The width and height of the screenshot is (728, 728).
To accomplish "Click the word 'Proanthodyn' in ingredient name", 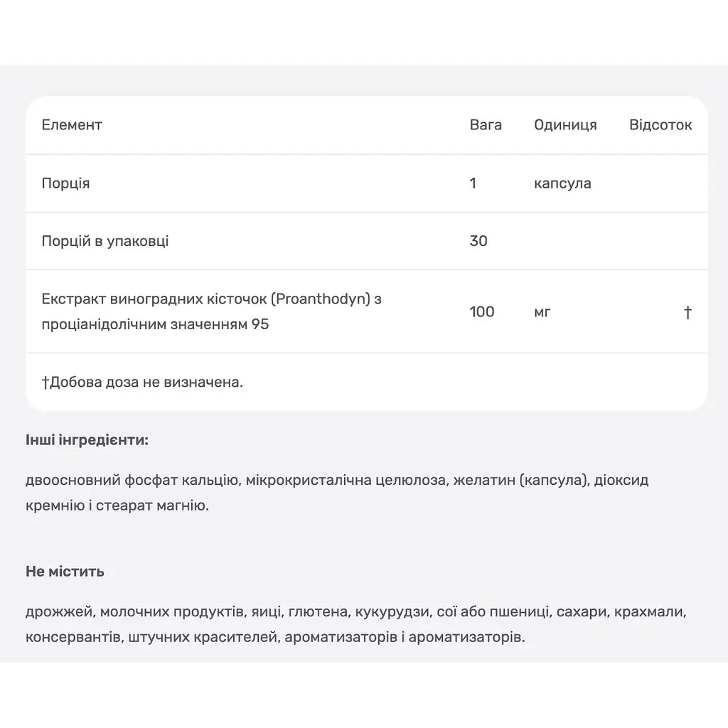I will (320, 299).
